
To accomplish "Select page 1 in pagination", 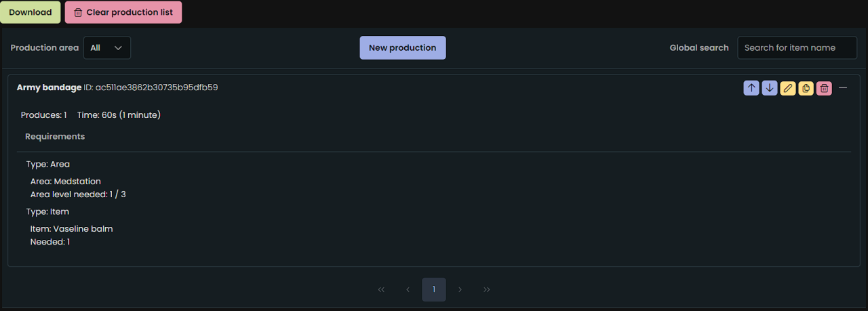I will [434, 289].
